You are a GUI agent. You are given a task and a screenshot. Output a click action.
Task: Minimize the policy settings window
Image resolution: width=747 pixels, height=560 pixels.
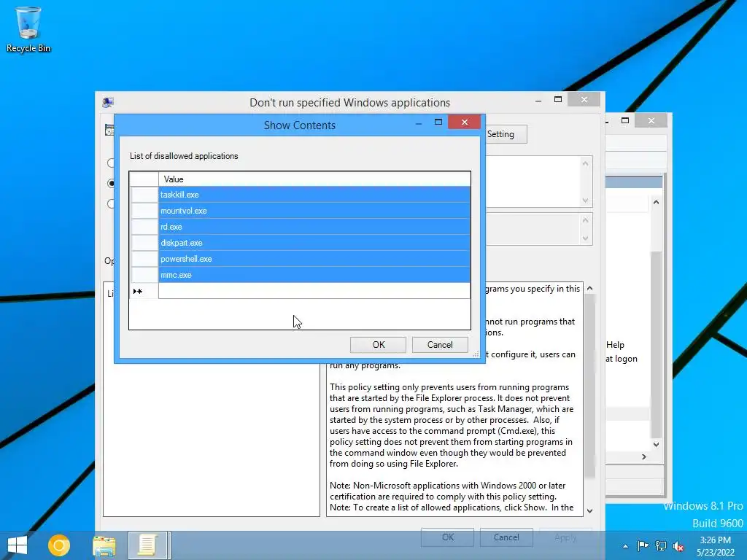pyautogui.click(x=538, y=101)
